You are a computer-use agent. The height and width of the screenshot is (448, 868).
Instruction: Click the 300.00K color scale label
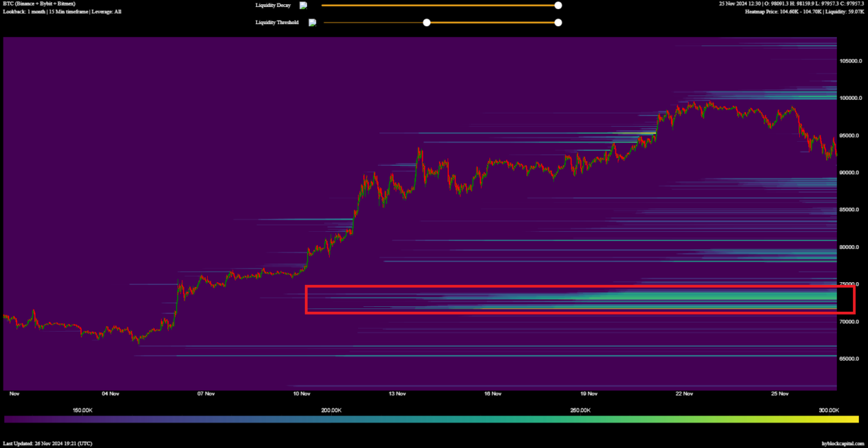pyautogui.click(x=828, y=410)
